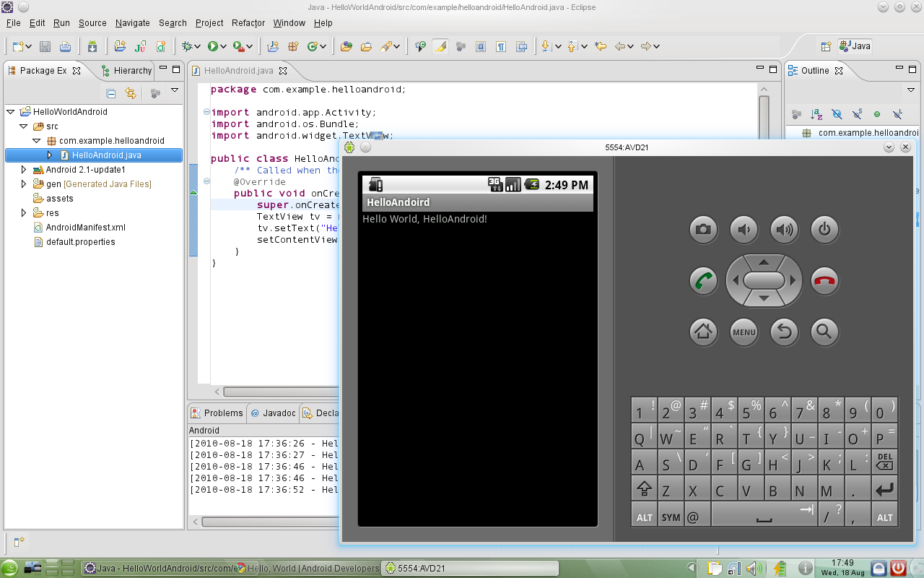Switch to the Java perspective button

(x=855, y=46)
